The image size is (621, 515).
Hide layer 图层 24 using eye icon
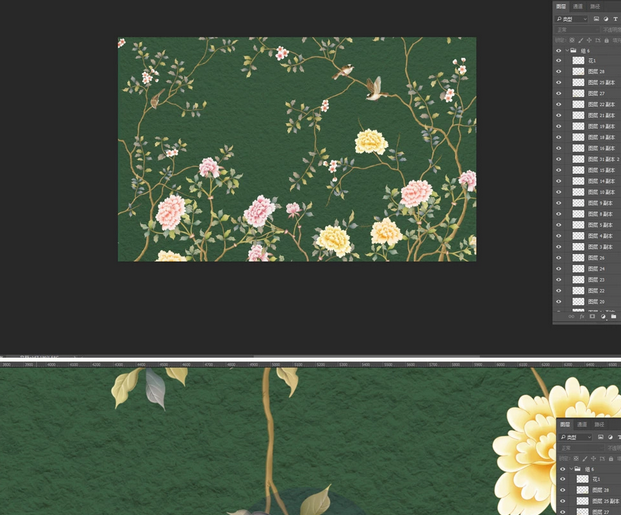pos(559,269)
